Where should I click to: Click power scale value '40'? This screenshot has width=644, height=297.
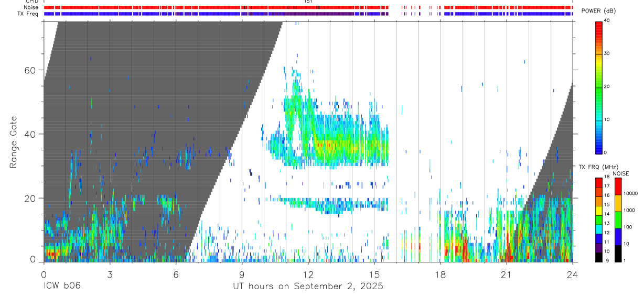[x=607, y=21]
